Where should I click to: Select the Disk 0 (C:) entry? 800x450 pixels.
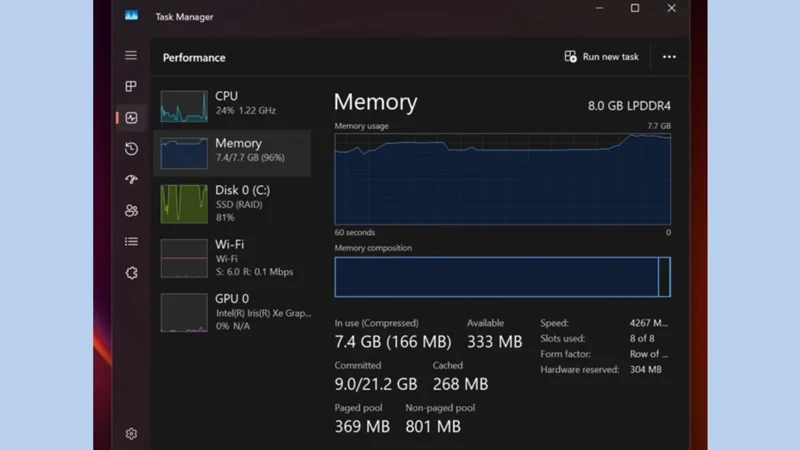click(x=232, y=204)
